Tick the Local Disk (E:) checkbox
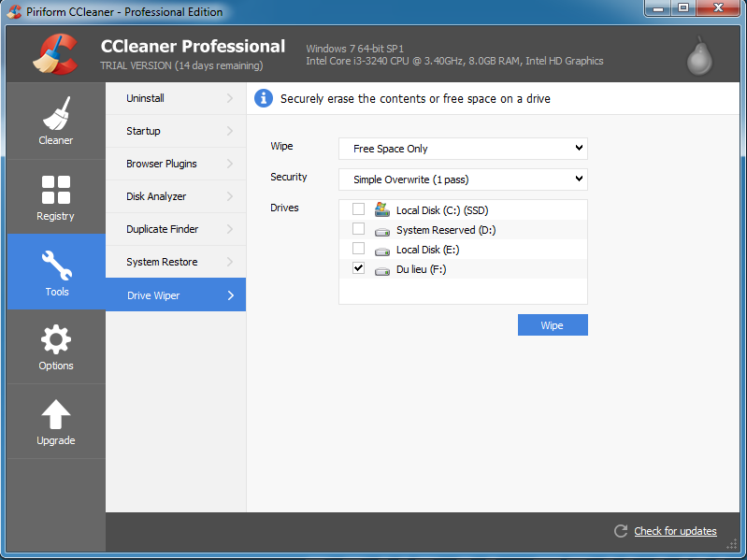Screen dimensions: 747x560 click(x=358, y=249)
